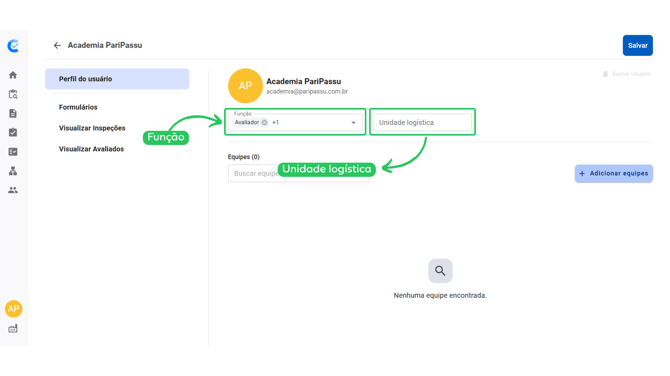Click the Equipes (0) label
Image resolution: width=670 pixels, height=376 pixels.
(244, 157)
